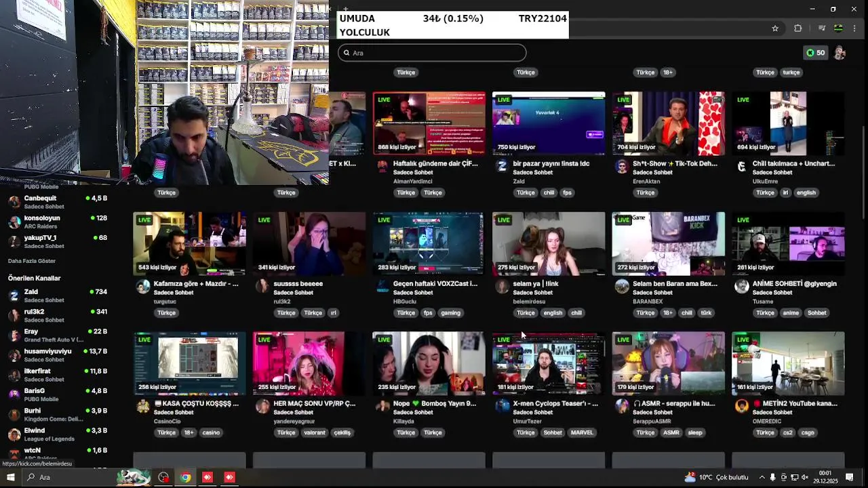Screen dimensions: 868x488
Task: Open UlkuEmre stream thumbnail with 694 viewers
Action: tap(788, 123)
